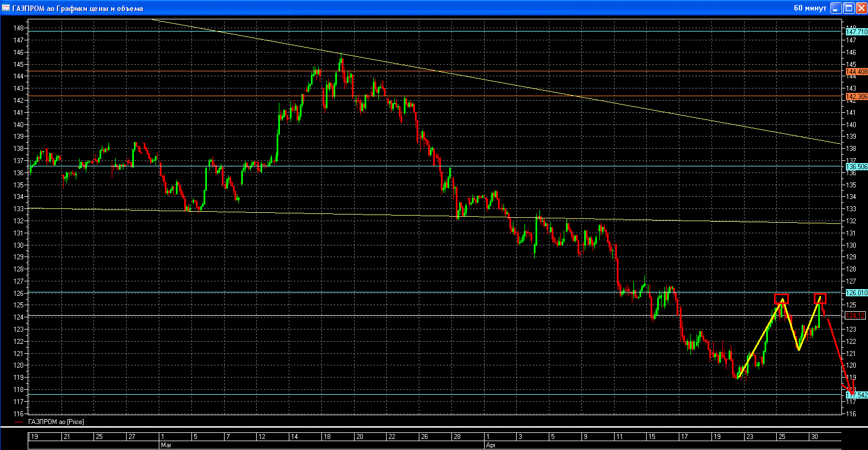The width and height of the screenshot is (868, 450).
Task: Select the 147.710 cyan price level label
Action: click(856, 32)
